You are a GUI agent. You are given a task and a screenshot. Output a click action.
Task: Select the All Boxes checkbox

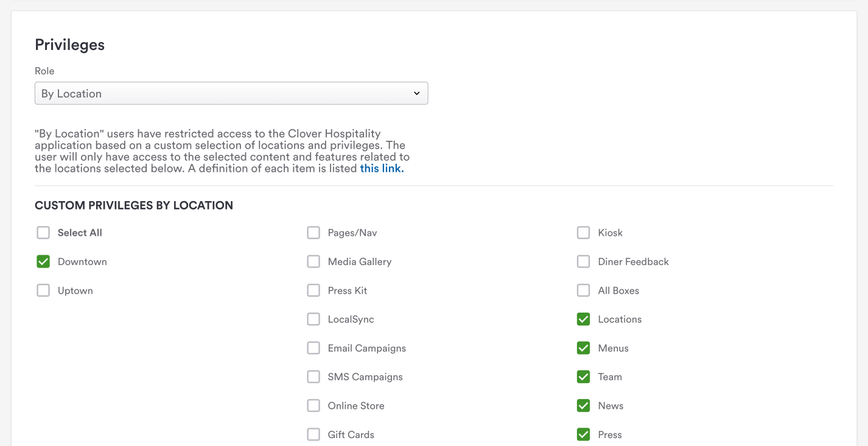(x=583, y=291)
